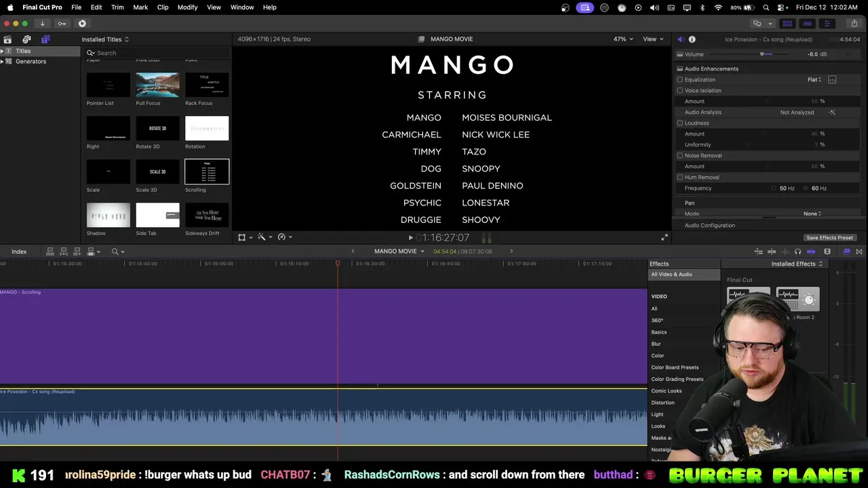Show the Libraries sidebar clapper icon
Viewport: 868px width, 488px height.
7,39
